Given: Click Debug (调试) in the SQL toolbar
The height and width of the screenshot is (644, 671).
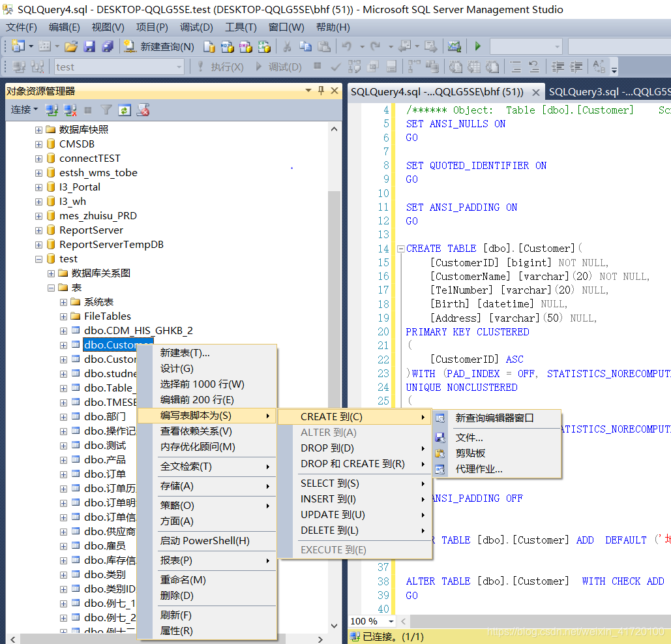Looking at the screenshot, I should click(x=279, y=67).
